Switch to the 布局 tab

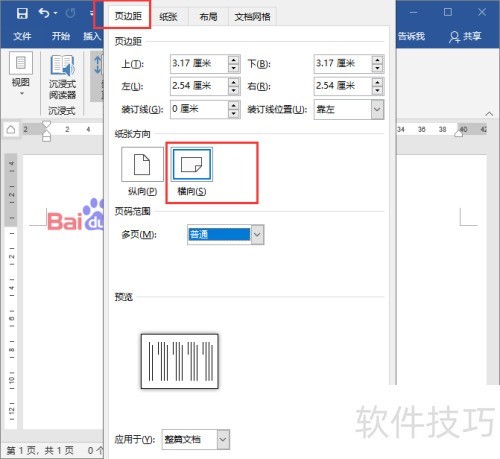pos(208,17)
